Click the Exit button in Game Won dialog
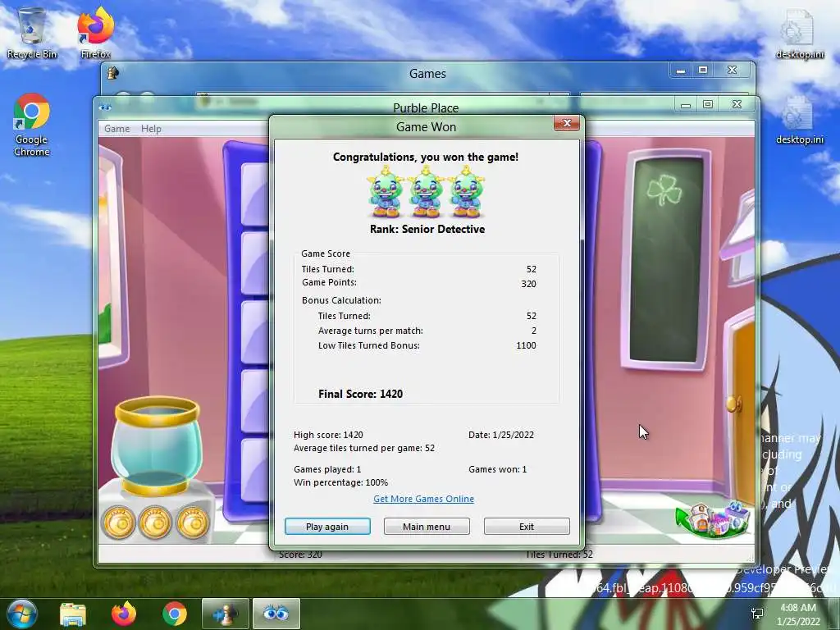Screen dimensions: 840x630 click(x=527, y=526)
